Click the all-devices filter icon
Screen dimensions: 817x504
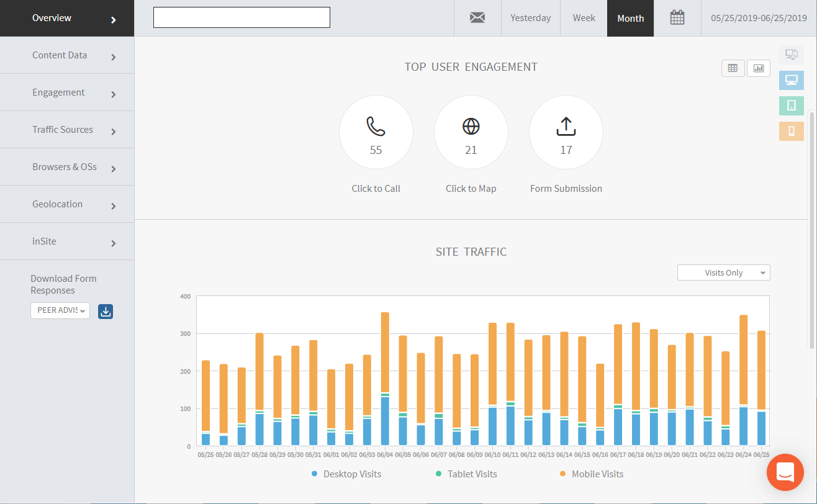click(x=791, y=55)
